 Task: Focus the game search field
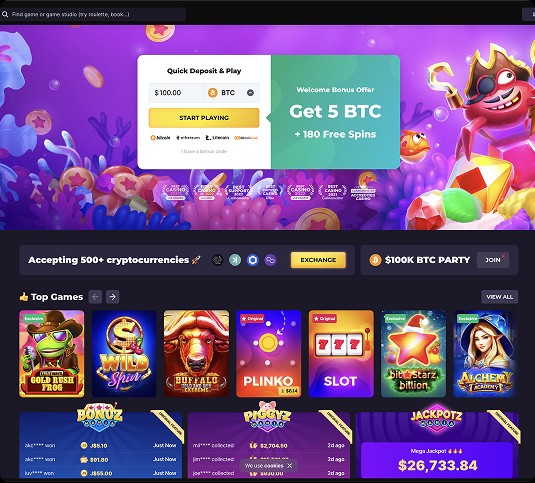(93, 14)
